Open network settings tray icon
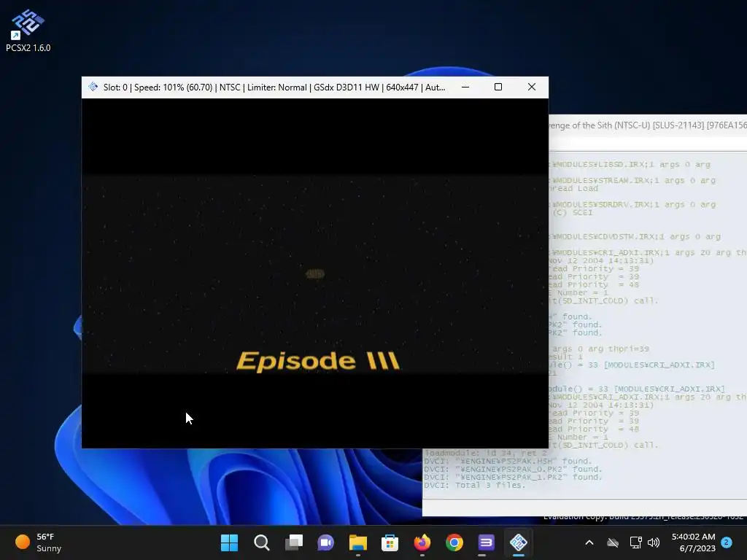This screenshot has width=747, height=560. click(635, 542)
